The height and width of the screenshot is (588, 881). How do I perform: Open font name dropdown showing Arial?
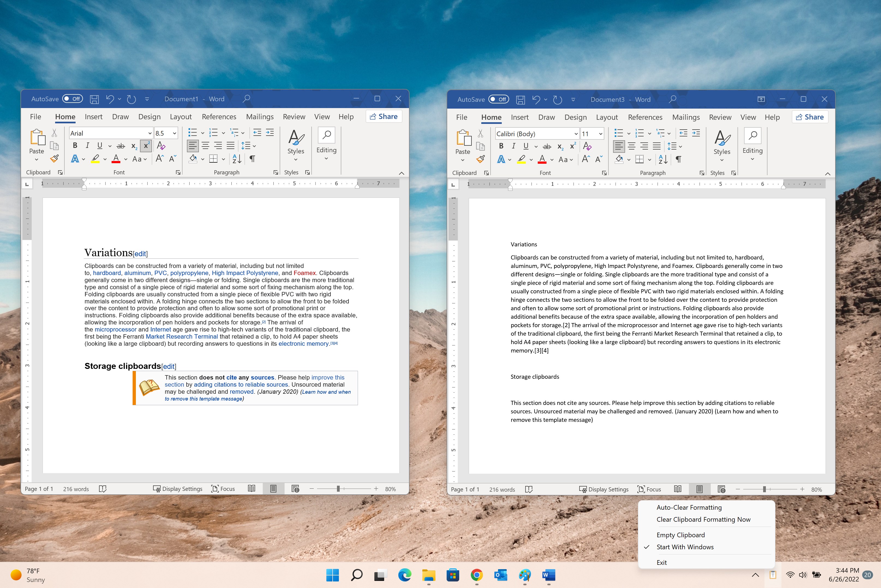111,133
